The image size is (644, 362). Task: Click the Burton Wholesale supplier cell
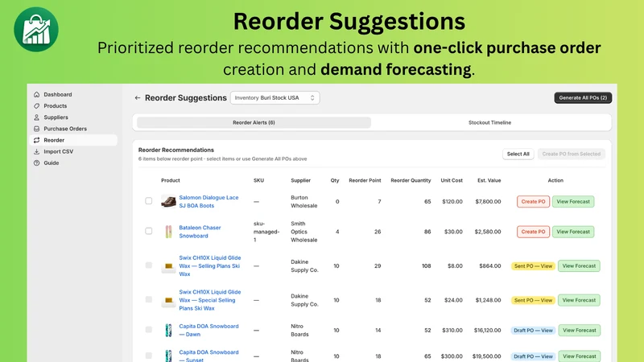pyautogui.click(x=304, y=202)
